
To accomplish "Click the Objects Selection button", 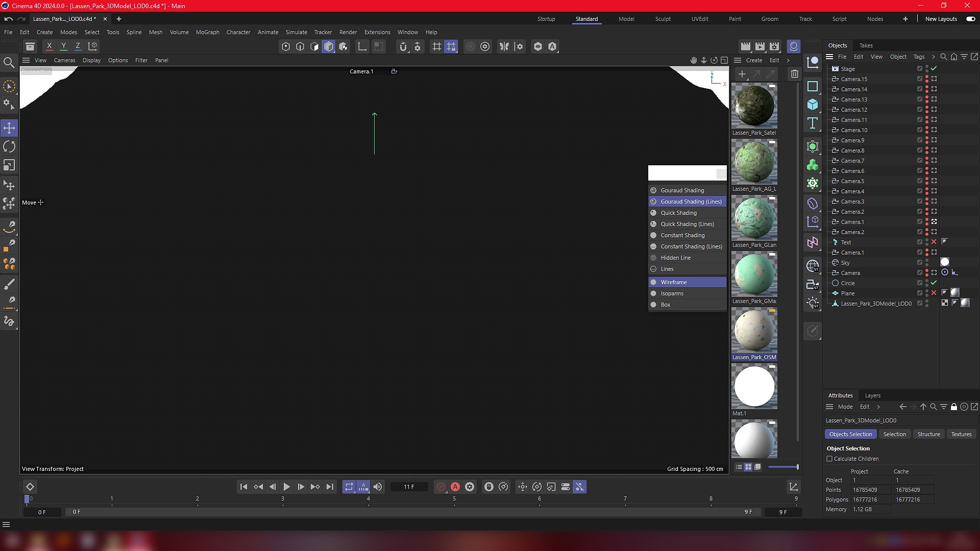I will coord(850,434).
